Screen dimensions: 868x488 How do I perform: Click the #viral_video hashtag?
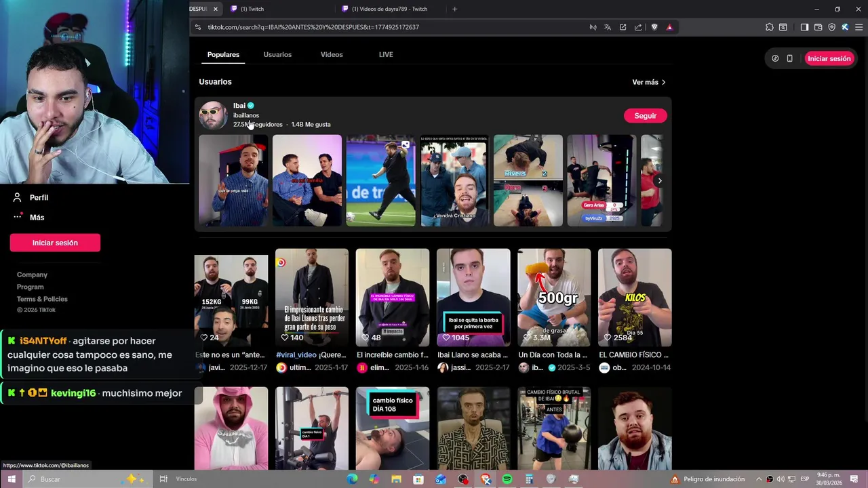(296, 354)
